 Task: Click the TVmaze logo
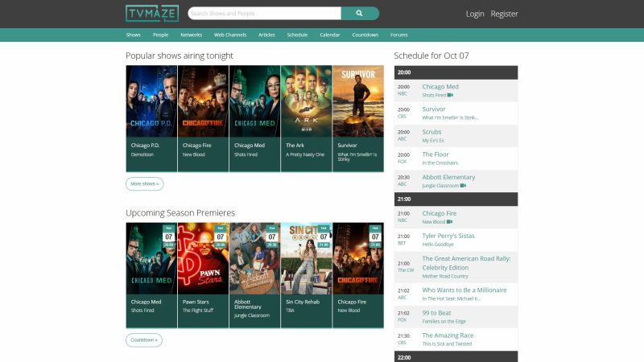click(152, 14)
